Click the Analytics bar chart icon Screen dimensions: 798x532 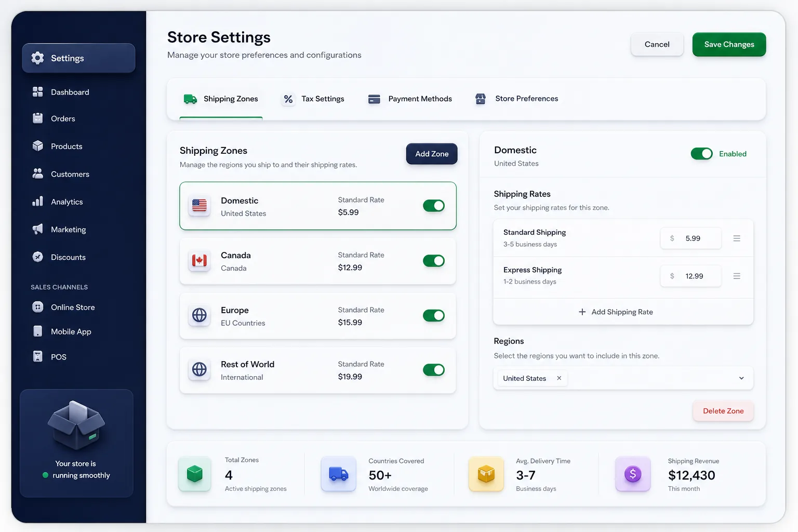click(x=38, y=202)
